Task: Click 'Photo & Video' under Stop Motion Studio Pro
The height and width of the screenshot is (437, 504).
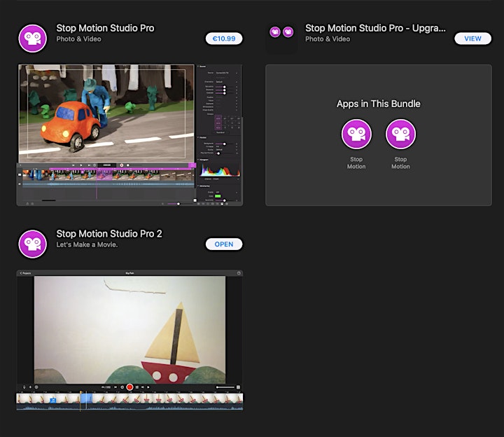Action: 78,39
